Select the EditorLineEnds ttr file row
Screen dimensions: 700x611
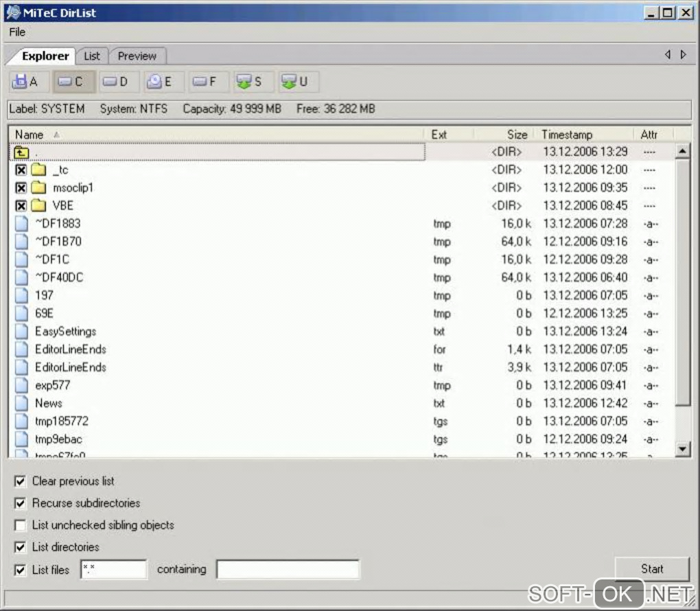point(342,367)
